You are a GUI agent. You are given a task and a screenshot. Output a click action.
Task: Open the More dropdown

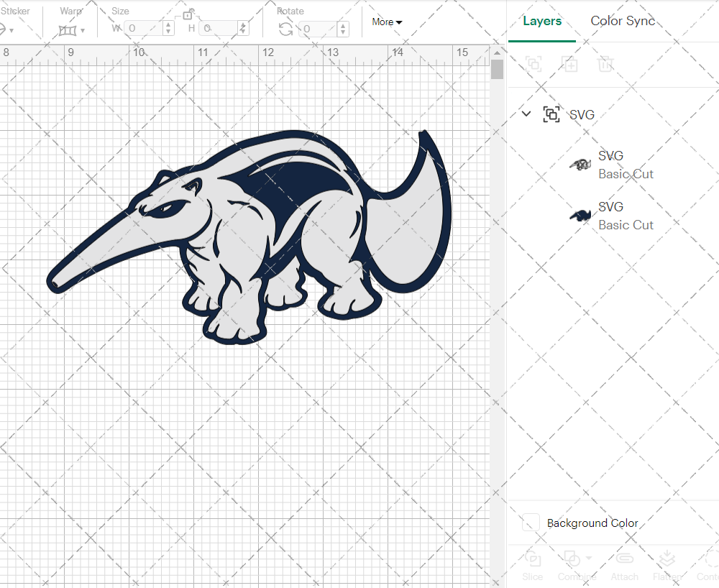(x=386, y=22)
